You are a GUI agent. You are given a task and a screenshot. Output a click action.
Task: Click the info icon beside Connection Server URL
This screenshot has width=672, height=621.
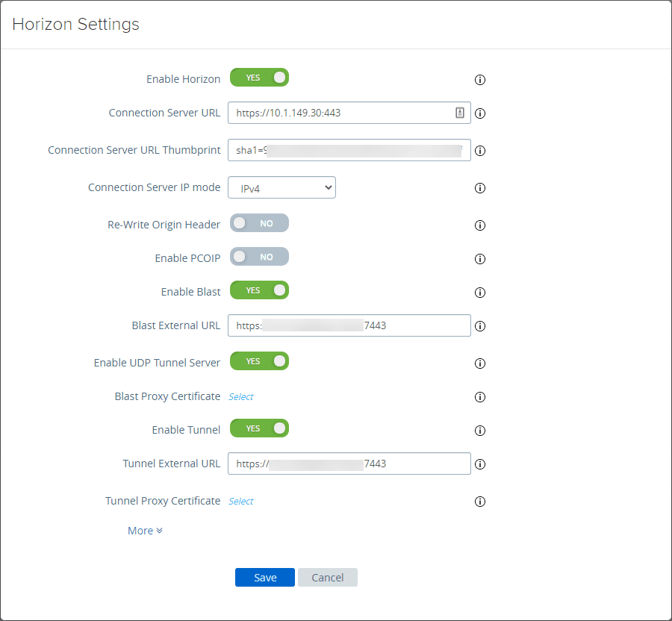(x=480, y=113)
